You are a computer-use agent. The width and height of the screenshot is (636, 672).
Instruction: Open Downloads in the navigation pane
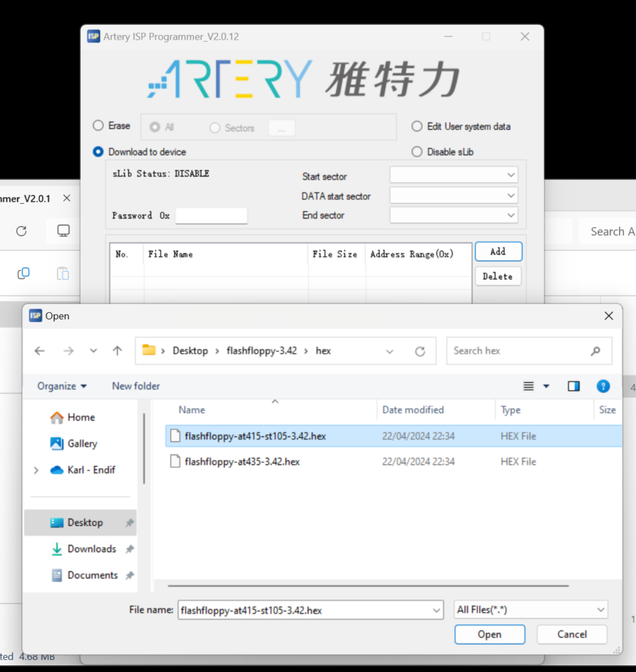click(92, 549)
